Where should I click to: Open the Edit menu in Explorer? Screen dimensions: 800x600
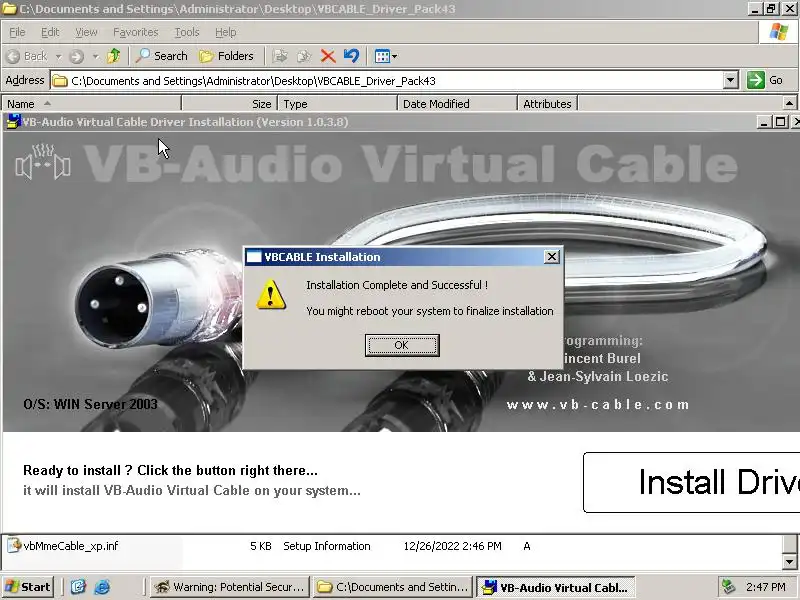click(50, 32)
